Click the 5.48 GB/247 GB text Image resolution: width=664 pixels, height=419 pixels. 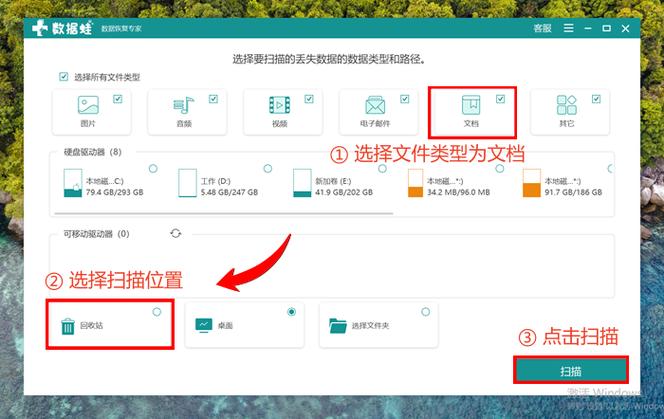coord(229,192)
